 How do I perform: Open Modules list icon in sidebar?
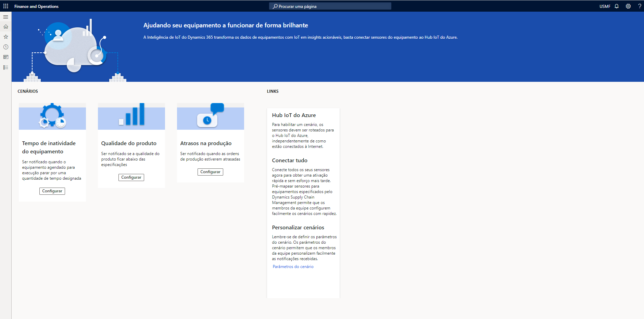(x=6, y=67)
